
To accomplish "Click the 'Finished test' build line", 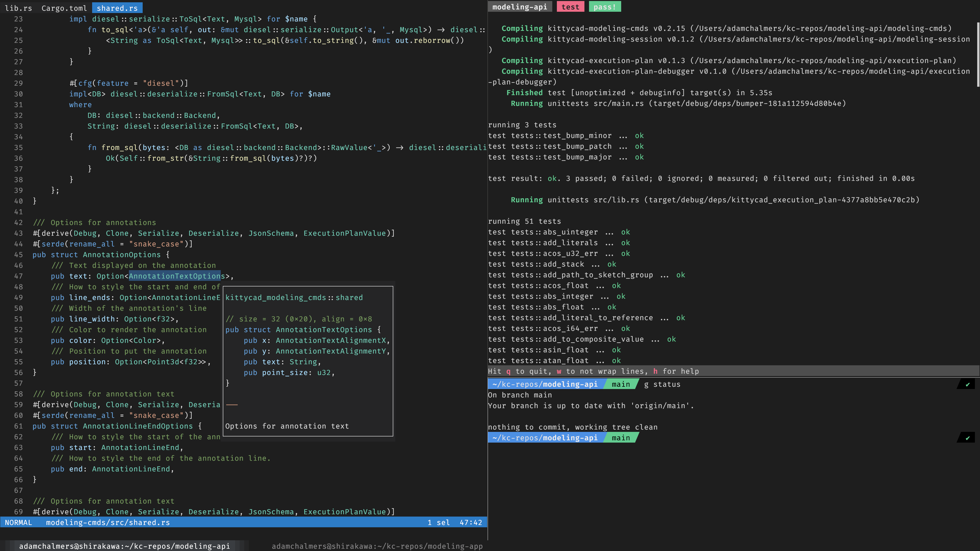I will (x=639, y=93).
